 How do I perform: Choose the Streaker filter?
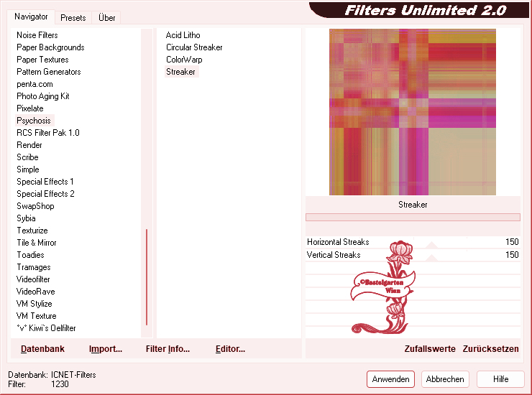pyautogui.click(x=181, y=72)
